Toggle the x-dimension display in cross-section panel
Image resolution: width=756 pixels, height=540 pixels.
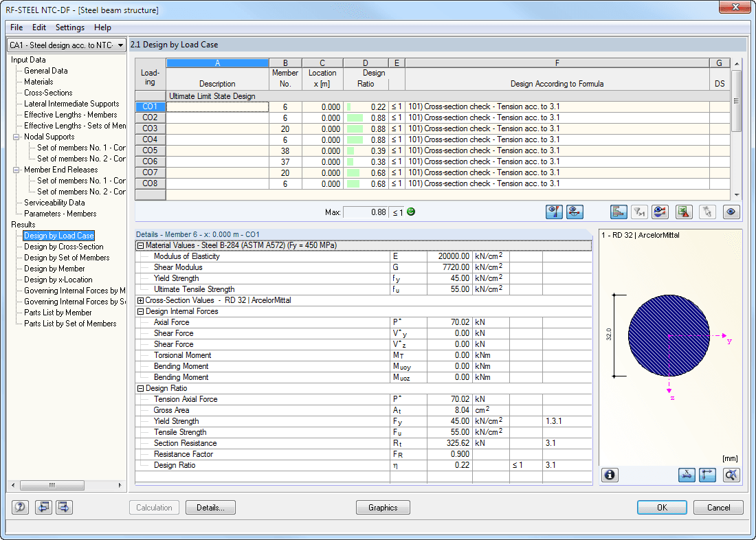coord(687,475)
